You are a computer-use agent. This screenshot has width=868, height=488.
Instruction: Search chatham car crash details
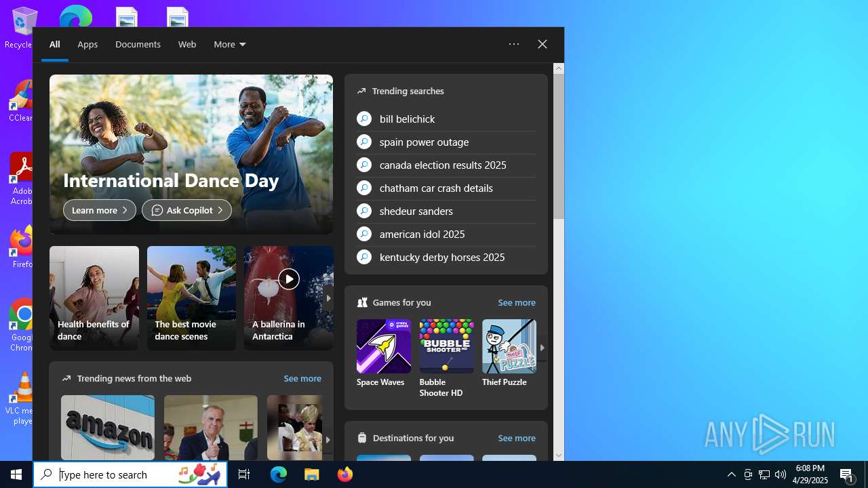point(446,188)
